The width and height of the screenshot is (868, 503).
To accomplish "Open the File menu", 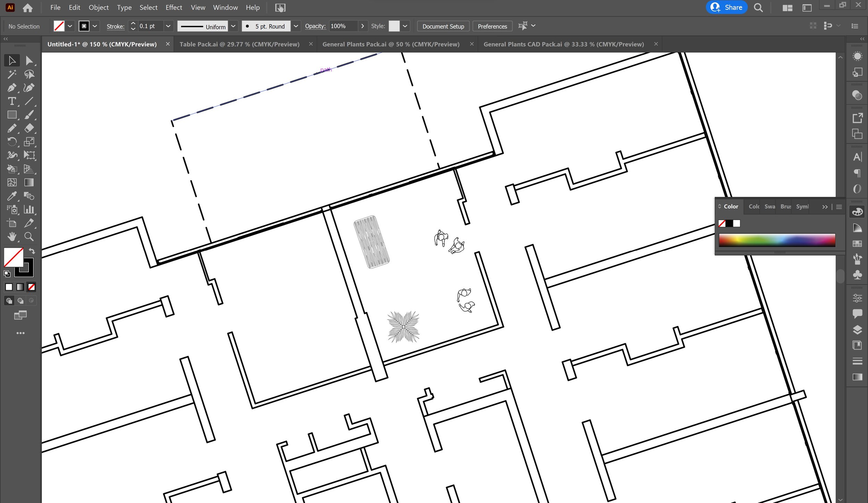I will (55, 7).
